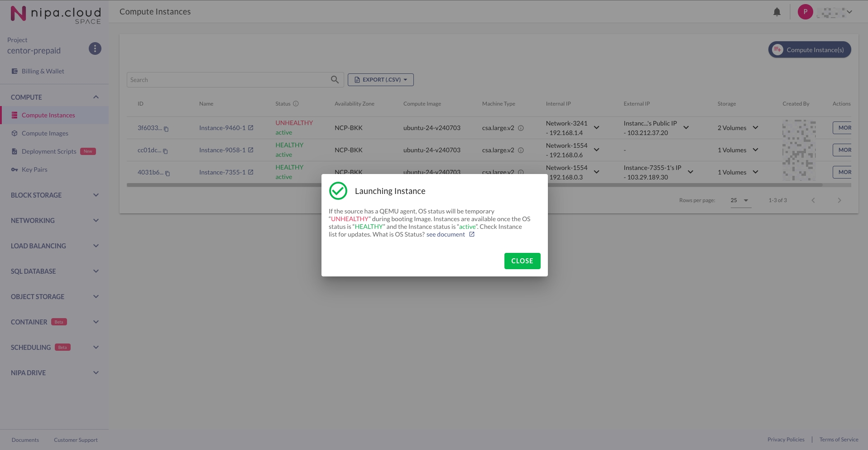Open the Export (.CSV) dropdown
Image resolution: width=868 pixels, height=450 pixels.
[380, 80]
